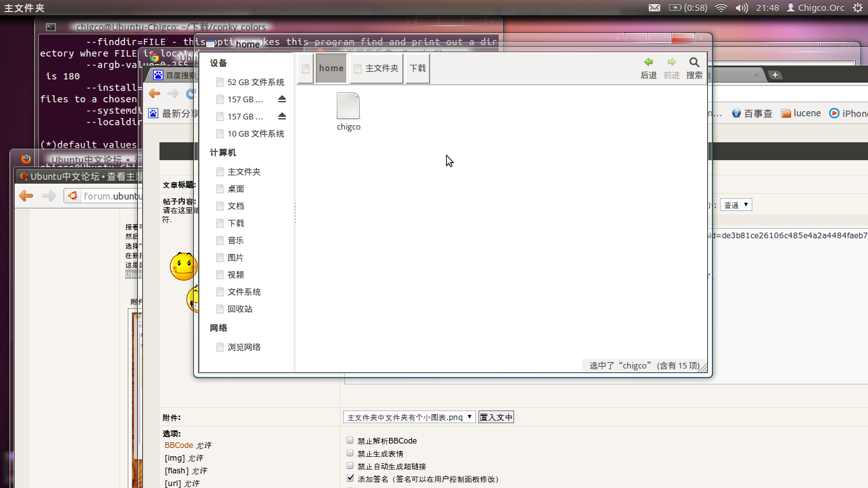Open the 百事查 bookmark
This screenshot has height=488, width=868.
point(752,113)
